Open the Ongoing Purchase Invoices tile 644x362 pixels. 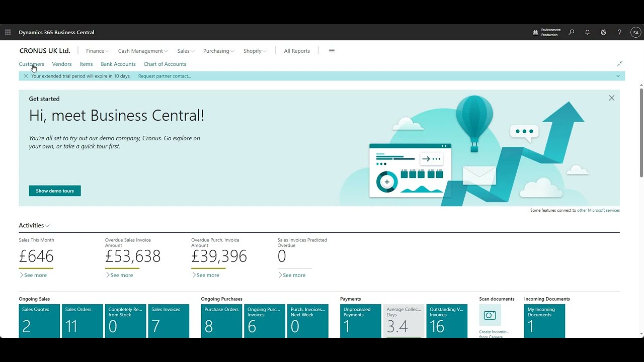coord(265,321)
